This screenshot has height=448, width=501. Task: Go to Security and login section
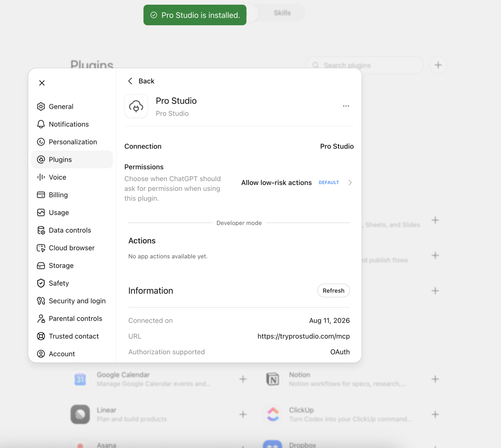tap(72, 301)
